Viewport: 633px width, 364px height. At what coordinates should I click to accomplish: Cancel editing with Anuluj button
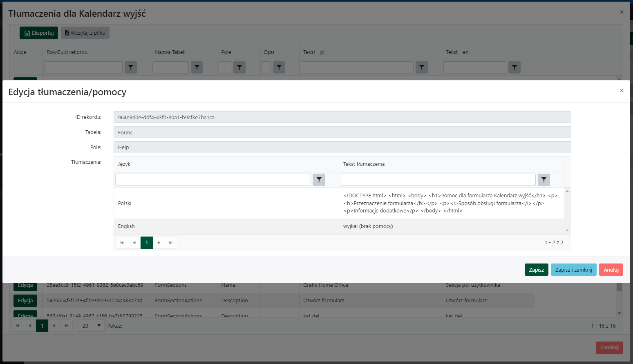611,270
